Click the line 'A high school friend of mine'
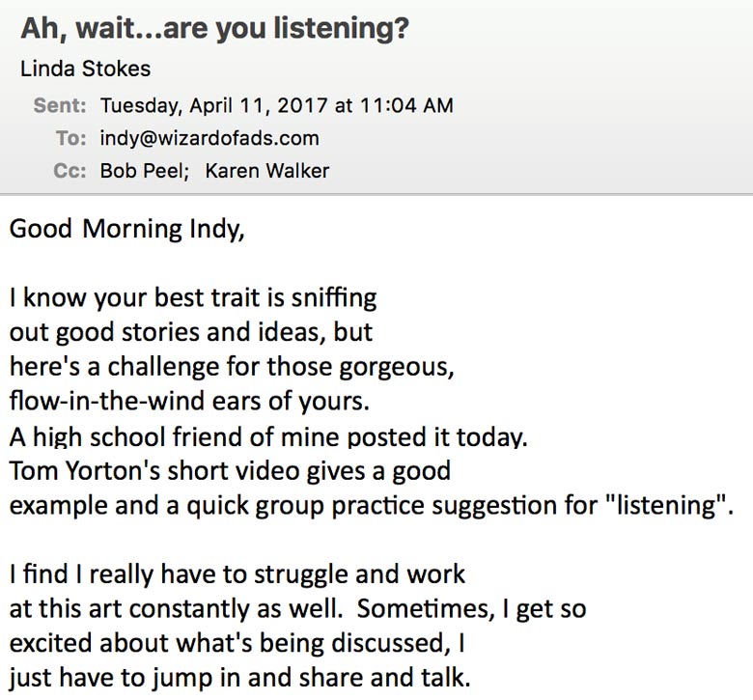This screenshot has width=753, height=700. pyautogui.click(x=268, y=436)
